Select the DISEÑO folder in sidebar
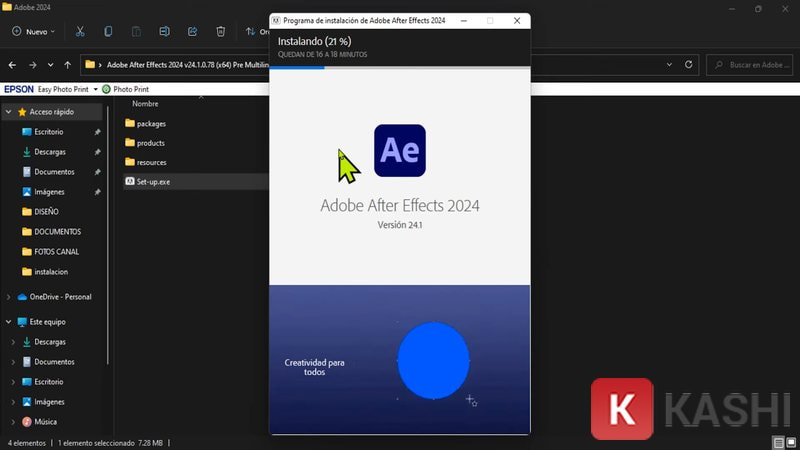Viewport: 800px width, 450px height. (46, 212)
